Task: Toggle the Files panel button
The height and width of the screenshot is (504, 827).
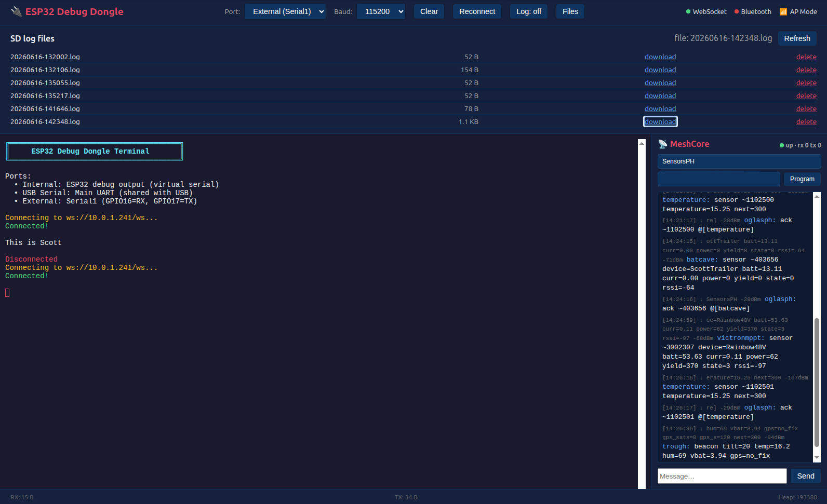Action: [x=570, y=11]
